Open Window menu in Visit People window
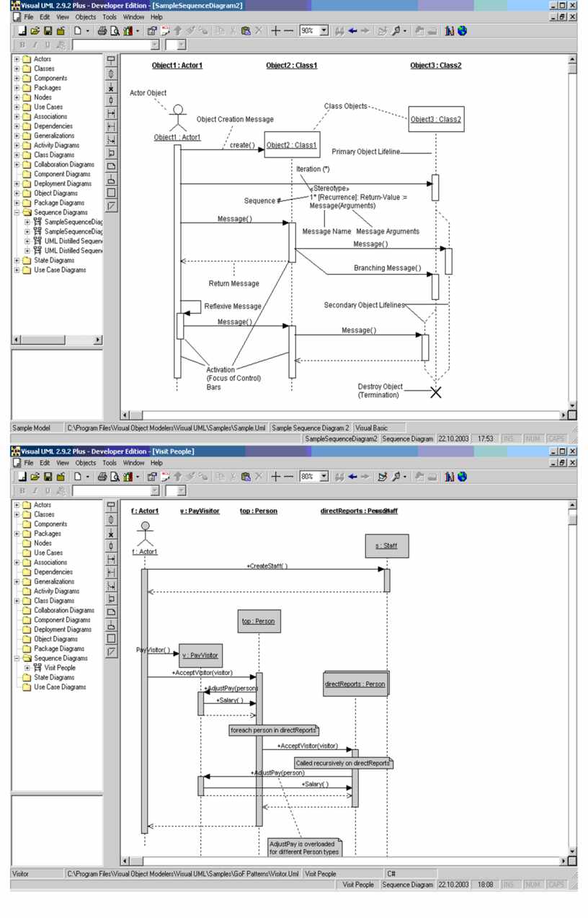Viewport: 588px width, 918px height. (x=134, y=463)
